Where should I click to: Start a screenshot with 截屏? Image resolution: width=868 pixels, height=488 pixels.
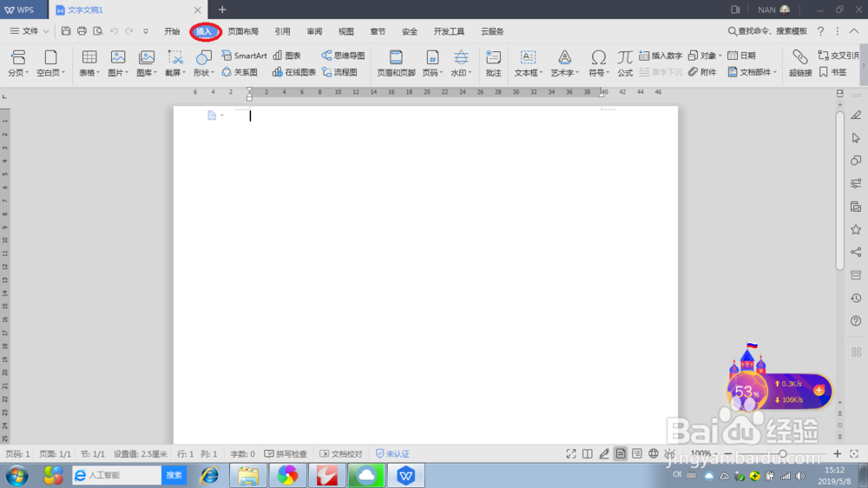[x=175, y=63]
